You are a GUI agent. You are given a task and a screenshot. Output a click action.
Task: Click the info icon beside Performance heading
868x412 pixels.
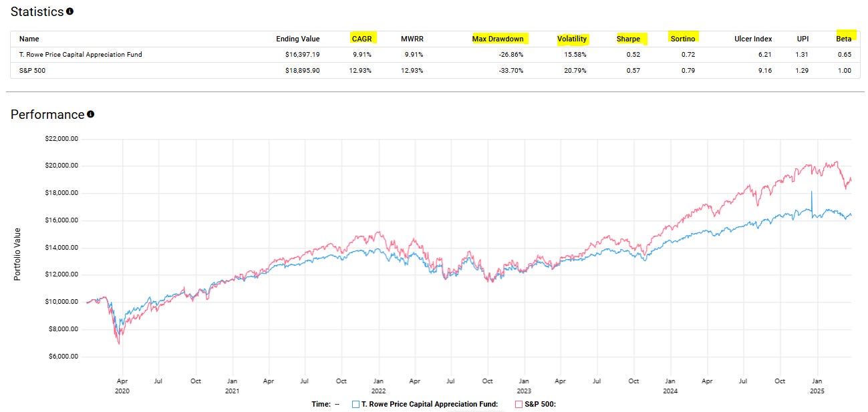pos(91,114)
